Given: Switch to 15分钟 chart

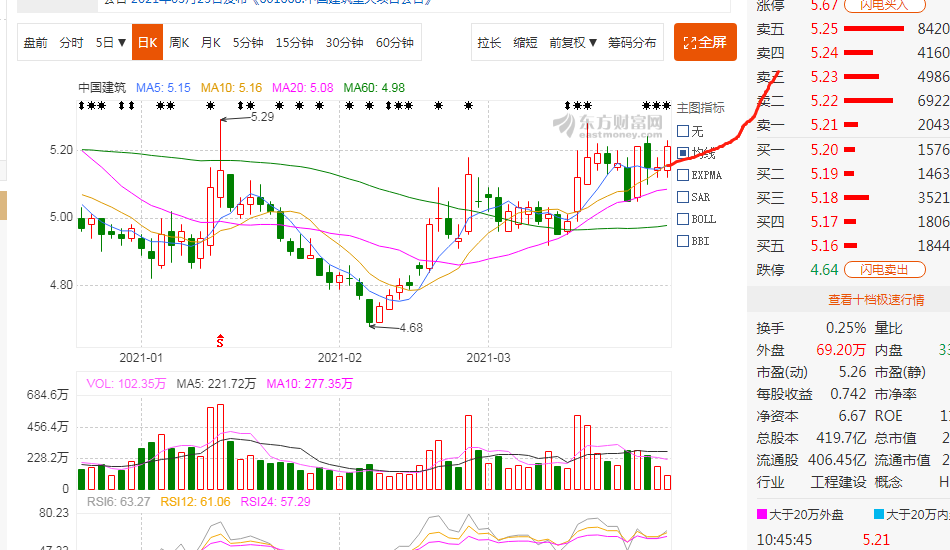Looking at the screenshot, I should 294,42.
